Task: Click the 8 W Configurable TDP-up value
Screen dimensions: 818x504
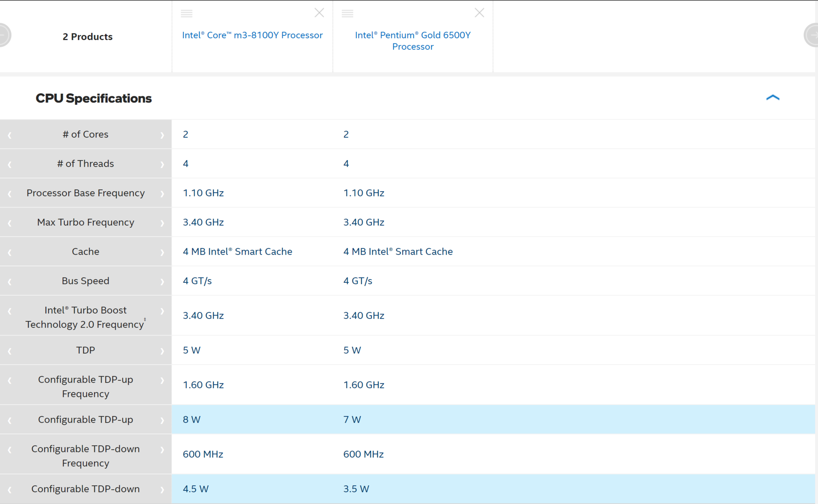Action: pyautogui.click(x=191, y=420)
